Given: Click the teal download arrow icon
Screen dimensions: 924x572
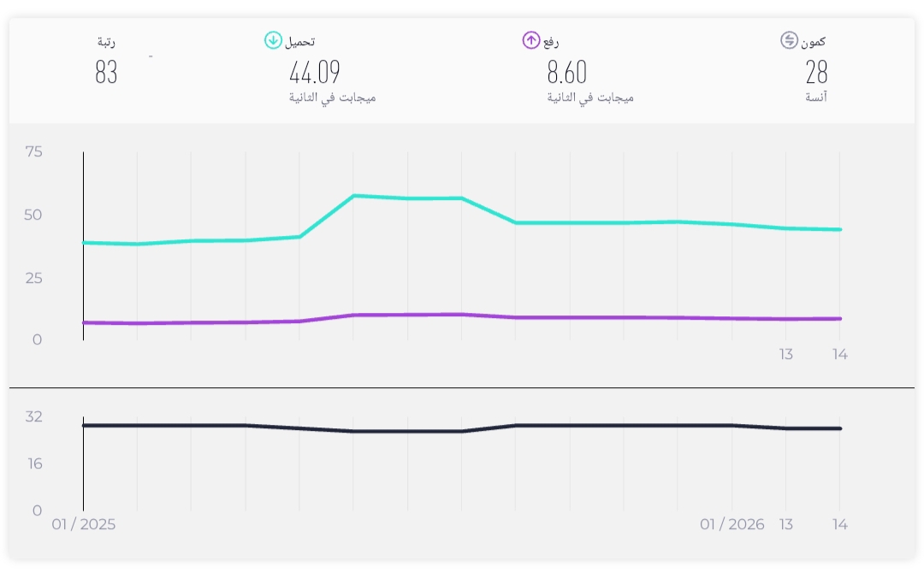Looking at the screenshot, I should (273, 40).
